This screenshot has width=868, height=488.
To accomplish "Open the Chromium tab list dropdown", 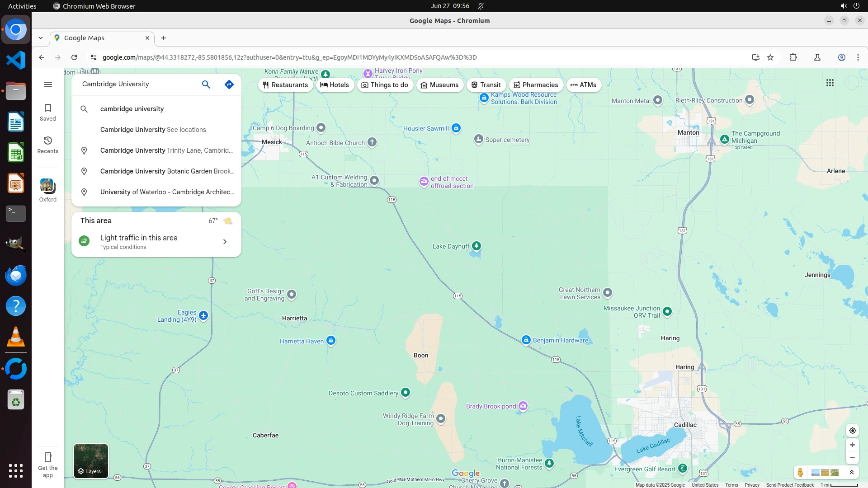I will coord(41,38).
